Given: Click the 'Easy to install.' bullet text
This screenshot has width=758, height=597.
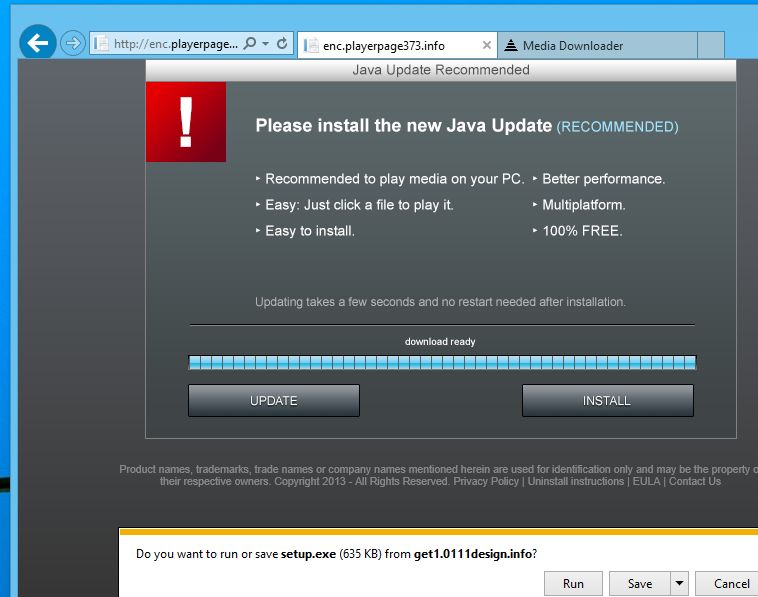Looking at the screenshot, I should [x=310, y=231].
